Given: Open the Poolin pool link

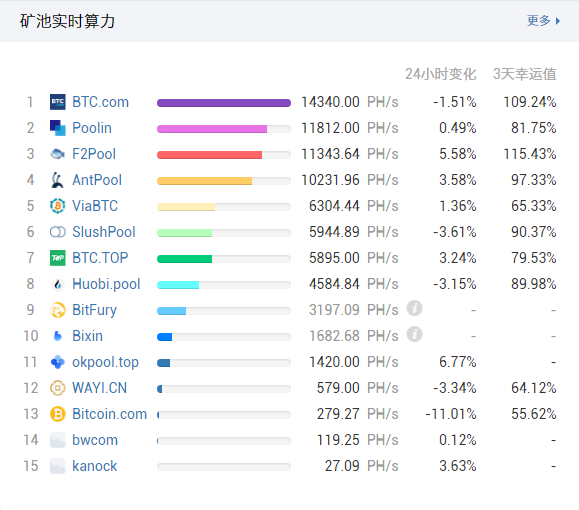Looking at the screenshot, I should coord(92,128).
